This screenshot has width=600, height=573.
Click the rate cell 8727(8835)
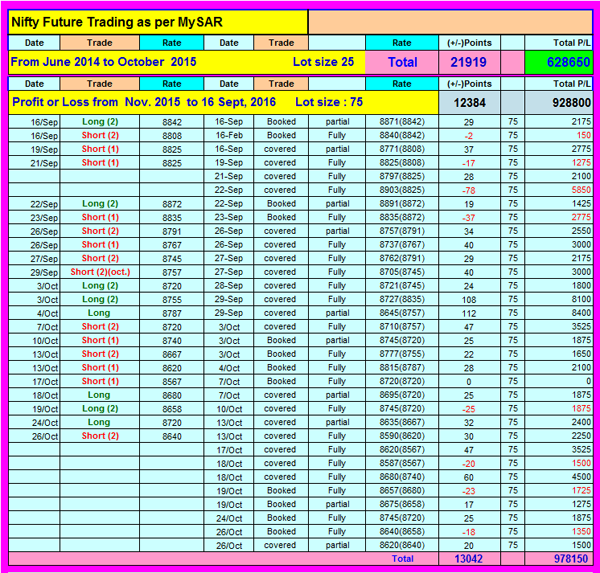pos(402,299)
